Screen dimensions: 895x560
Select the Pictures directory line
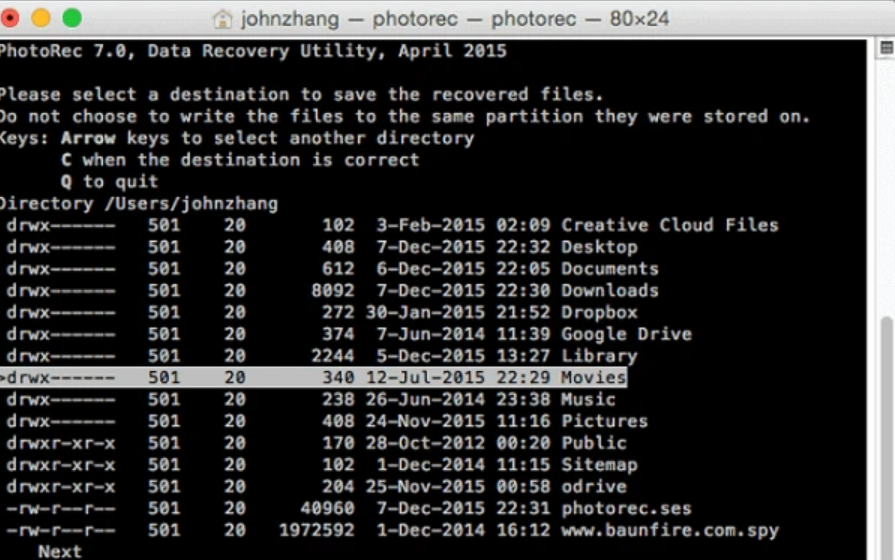604,421
